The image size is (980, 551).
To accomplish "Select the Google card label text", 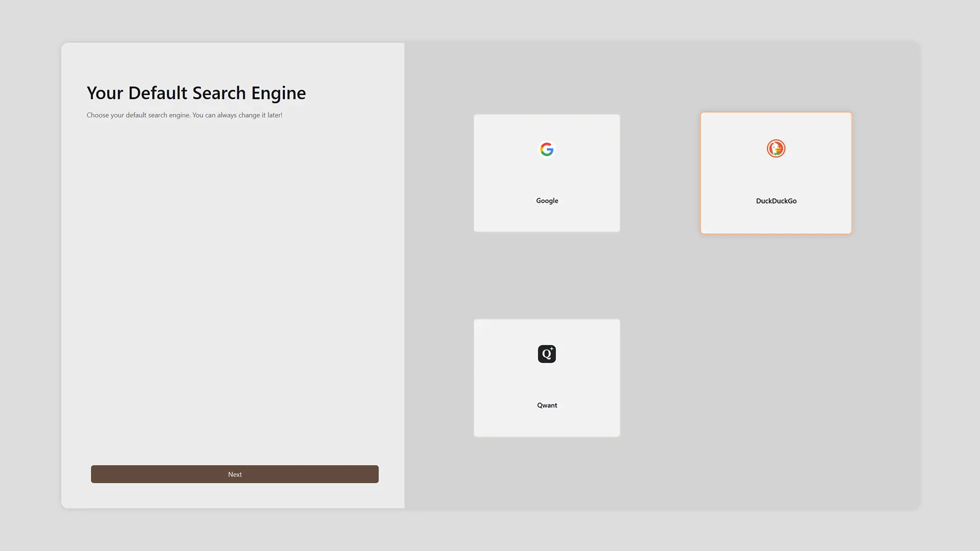I will click(547, 201).
